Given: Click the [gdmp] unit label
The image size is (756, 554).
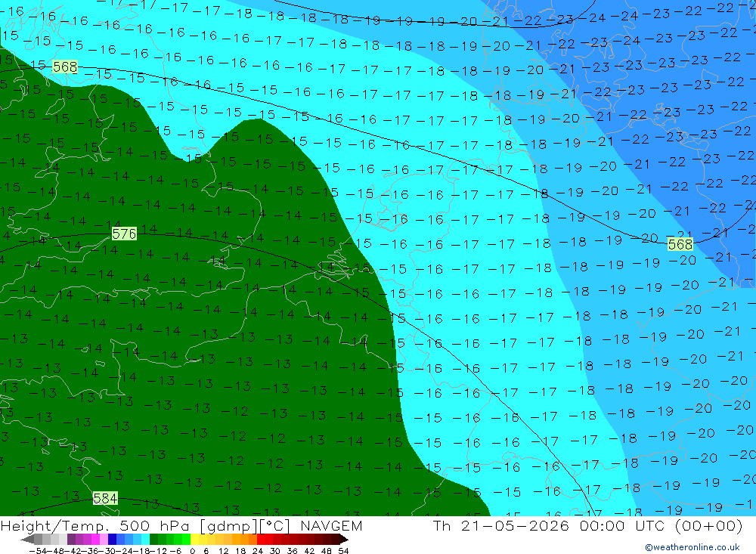Looking at the screenshot, I should [230, 526].
